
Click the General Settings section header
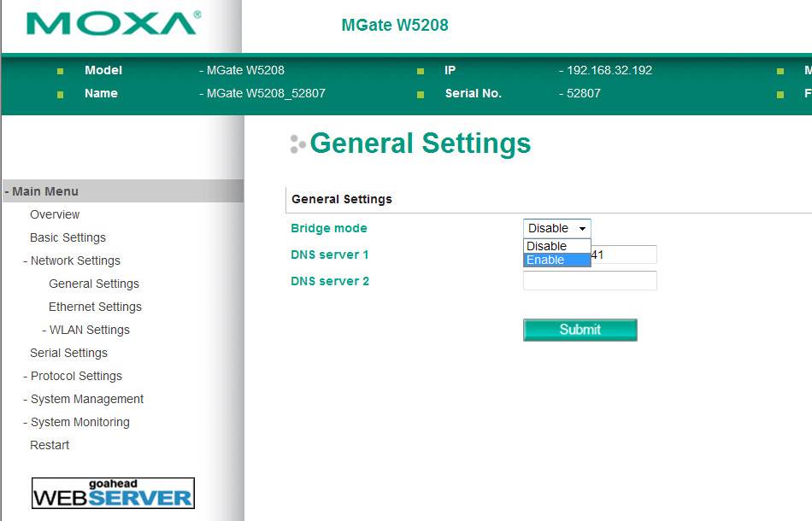coord(342,199)
